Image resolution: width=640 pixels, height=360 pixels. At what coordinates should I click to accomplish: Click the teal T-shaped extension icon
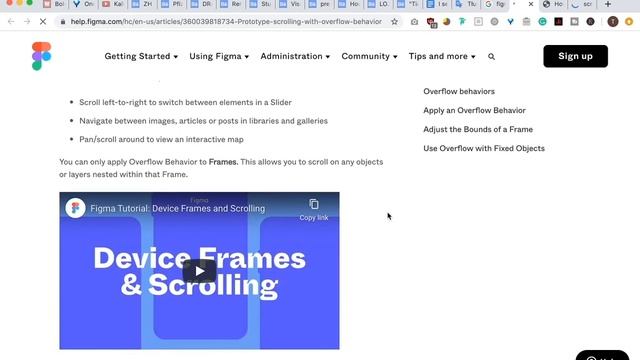pyautogui.click(x=462, y=22)
